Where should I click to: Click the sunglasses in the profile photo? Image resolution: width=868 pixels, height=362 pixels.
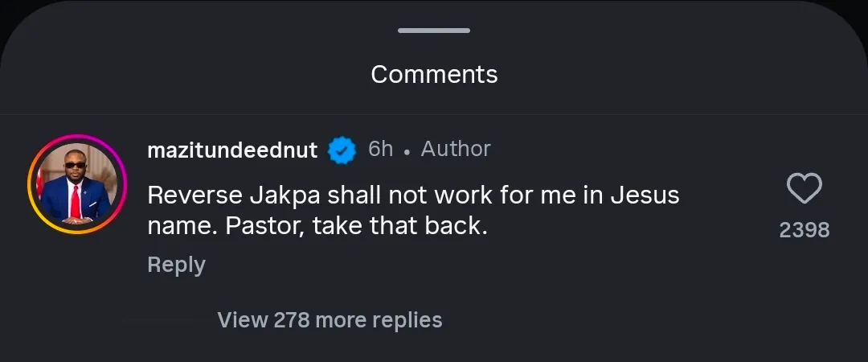(75, 165)
